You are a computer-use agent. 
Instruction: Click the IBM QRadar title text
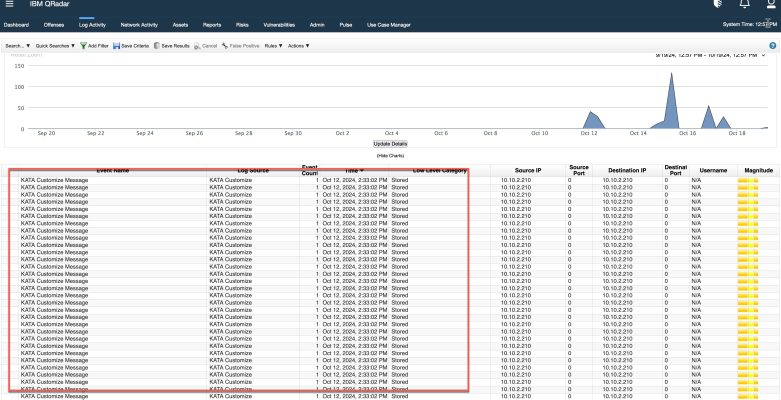pos(49,4)
